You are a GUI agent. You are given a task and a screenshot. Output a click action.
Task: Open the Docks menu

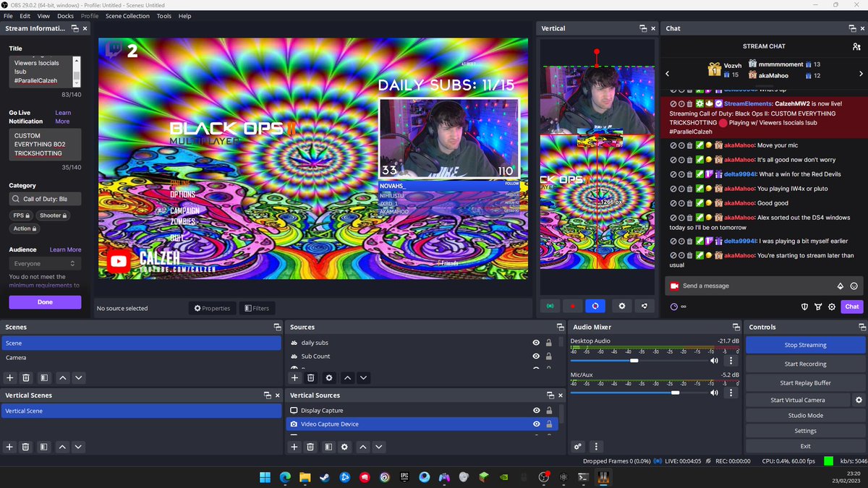click(65, 16)
